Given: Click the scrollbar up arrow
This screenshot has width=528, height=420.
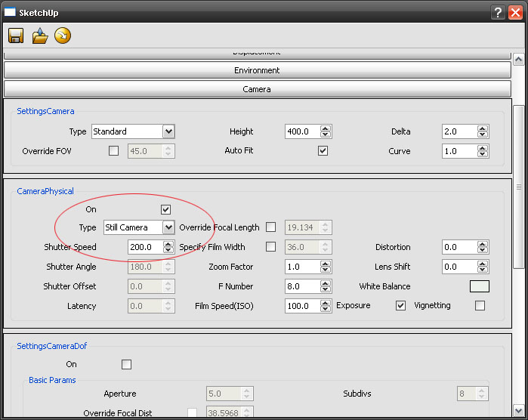Looking at the screenshot, I should click(x=519, y=60).
